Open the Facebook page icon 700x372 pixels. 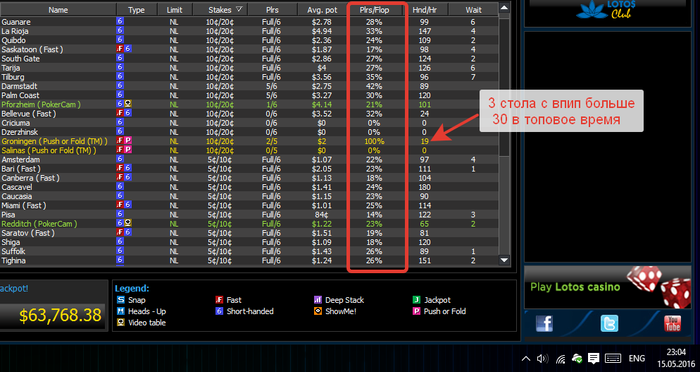(x=545, y=323)
